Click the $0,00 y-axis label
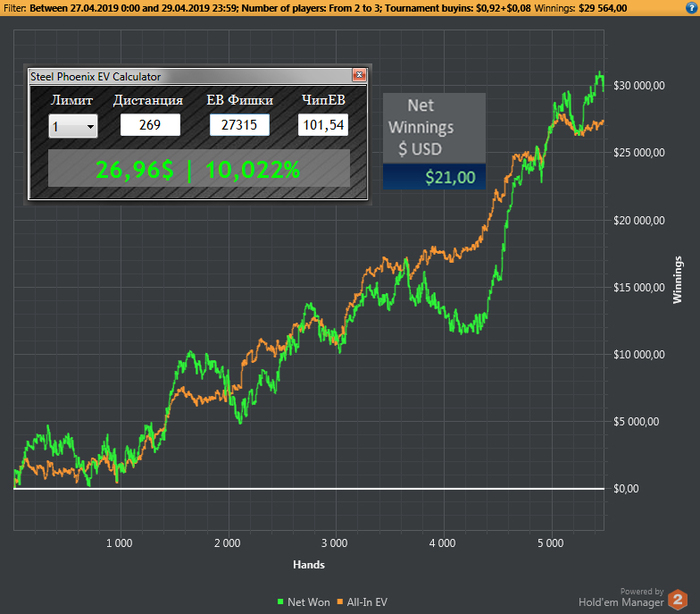The width and height of the screenshot is (700, 614). (x=626, y=489)
